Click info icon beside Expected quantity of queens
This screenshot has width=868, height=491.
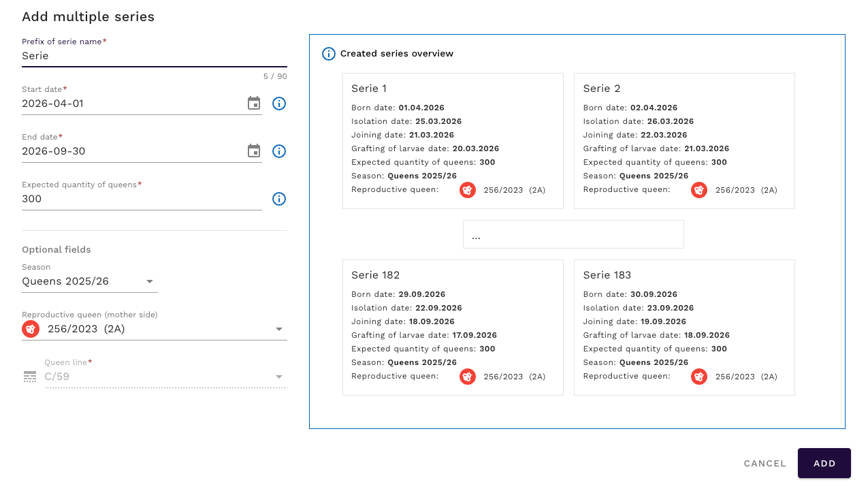pyautogui.click(x=279, y=199)
